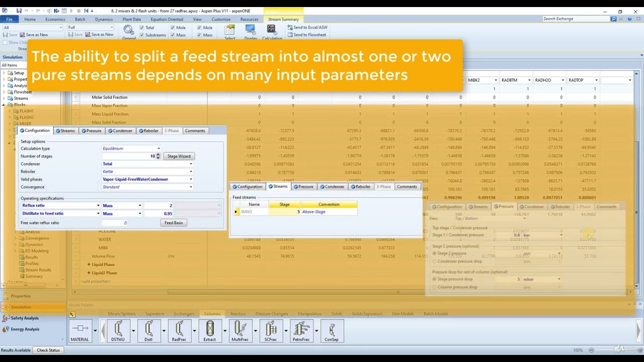Open General stream summary settings gear
Viewport: 644px width, 362px height.
coord(128,32)
